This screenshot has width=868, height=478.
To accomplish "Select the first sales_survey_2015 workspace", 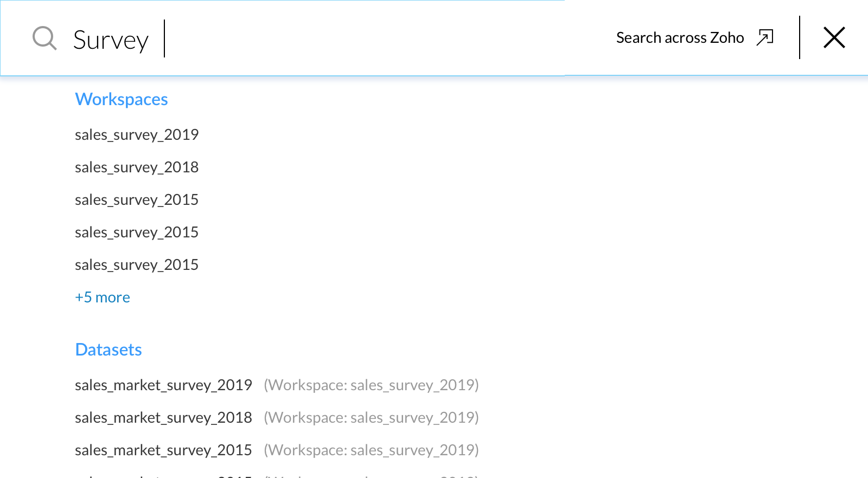I will coord(137,199).
